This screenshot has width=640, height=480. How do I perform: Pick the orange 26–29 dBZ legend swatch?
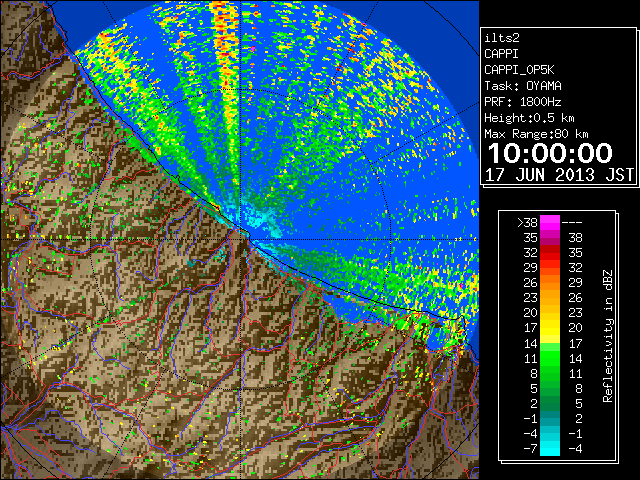[x=550, y=282]
